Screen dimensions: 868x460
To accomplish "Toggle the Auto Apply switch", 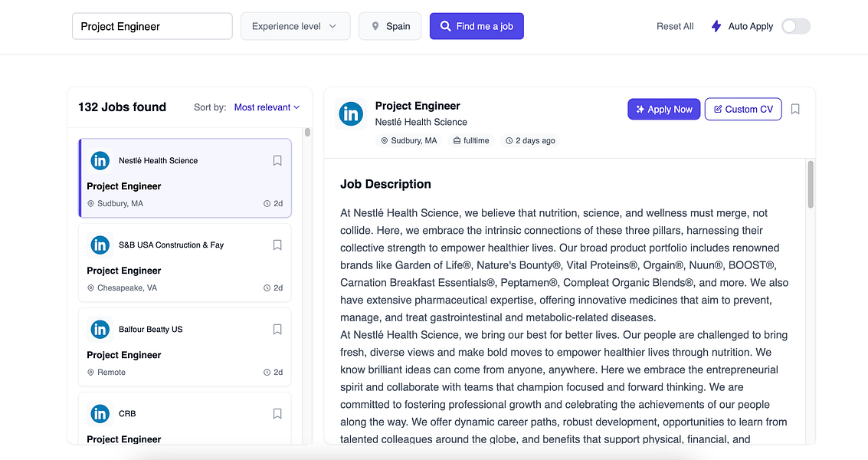I will 795,26.
